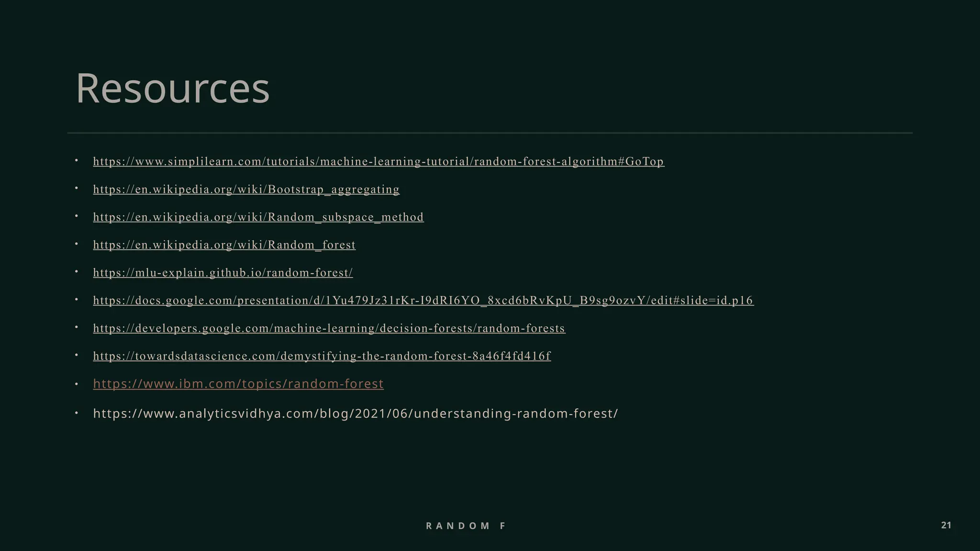
Task: Open developers.google.com decision-forests link
Action: (x=329, y=328)
